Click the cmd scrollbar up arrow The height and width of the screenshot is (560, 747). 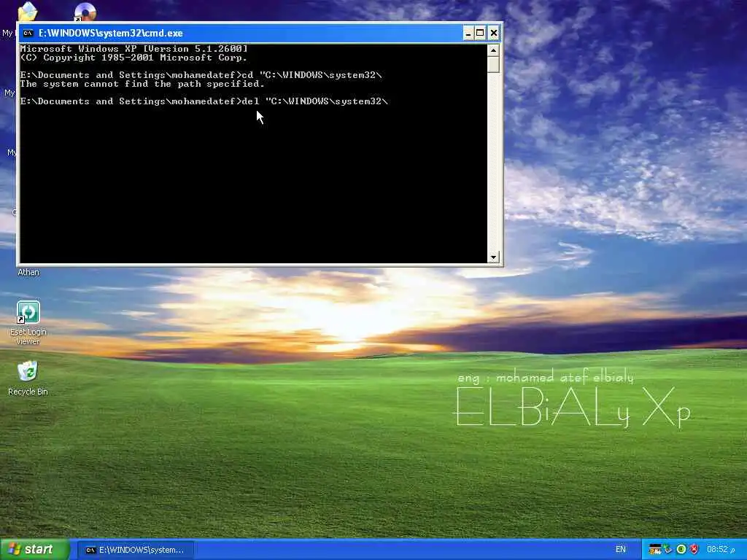pyautogui.click(x=494, y=50)
